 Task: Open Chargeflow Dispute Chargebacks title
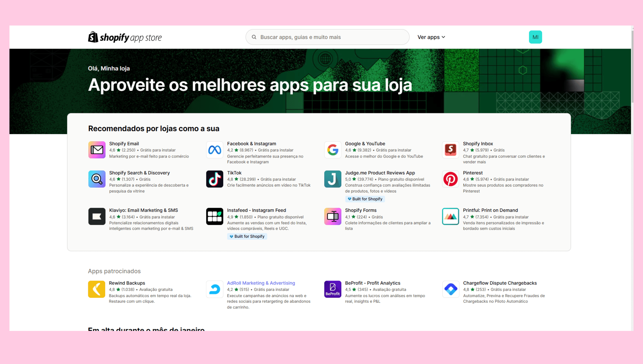pos(500,283)
